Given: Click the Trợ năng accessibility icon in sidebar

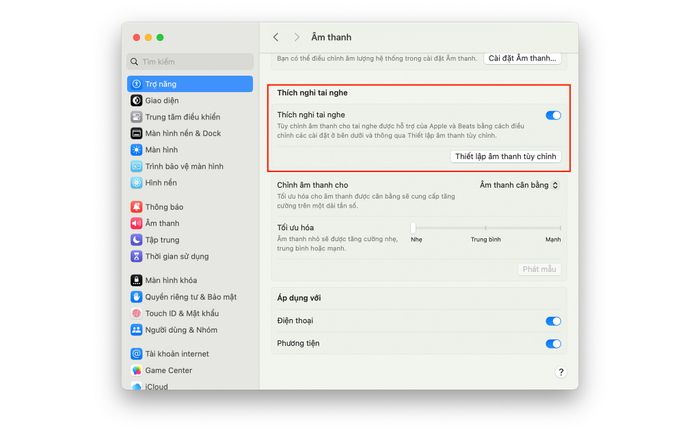Looking at the screenshot, I should tap(137, 84).
